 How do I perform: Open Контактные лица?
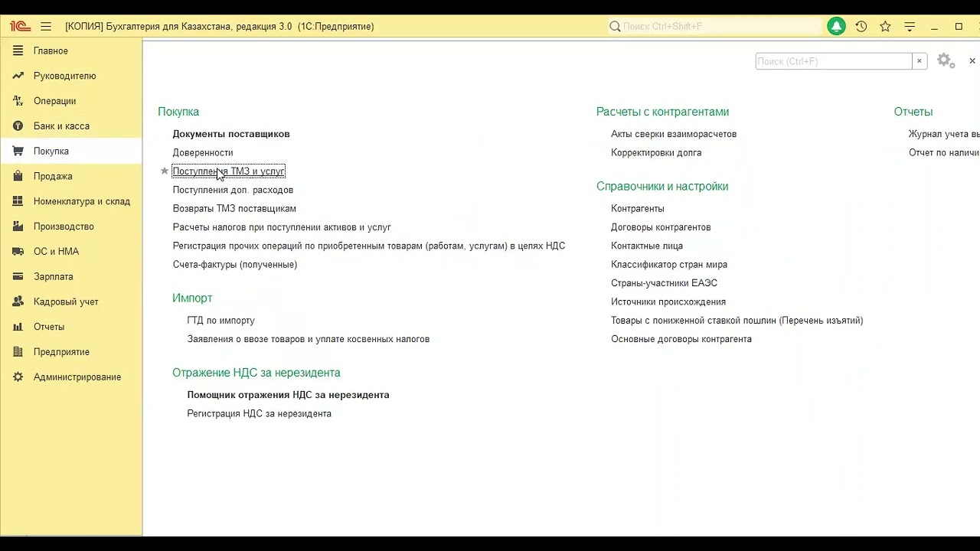click(x=647, y=246)
